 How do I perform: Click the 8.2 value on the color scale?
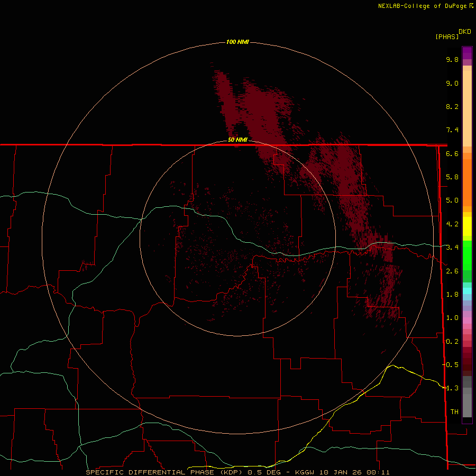[452, 106]
